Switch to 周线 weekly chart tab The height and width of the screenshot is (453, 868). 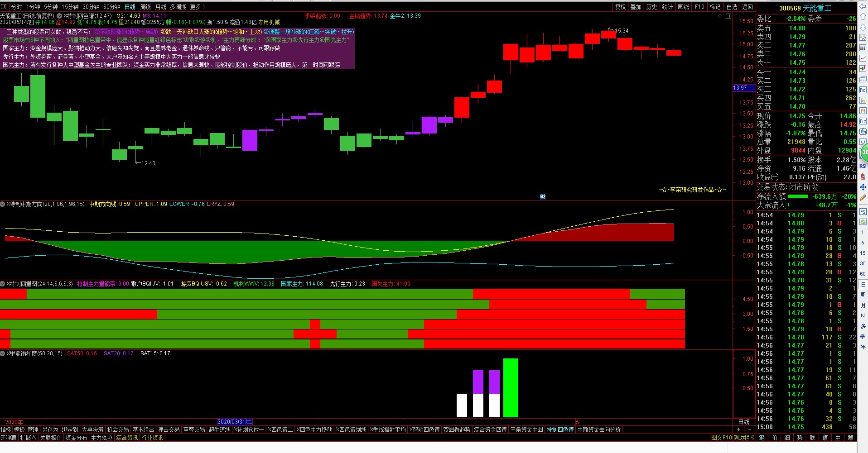coord(145,7)
